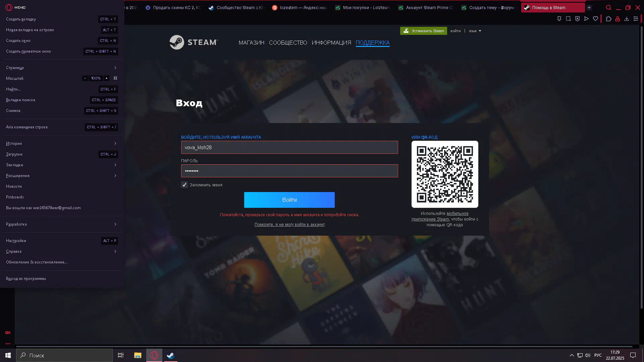Open Task View in the taskbar
The image size is (644, 362).
[121, 355]
